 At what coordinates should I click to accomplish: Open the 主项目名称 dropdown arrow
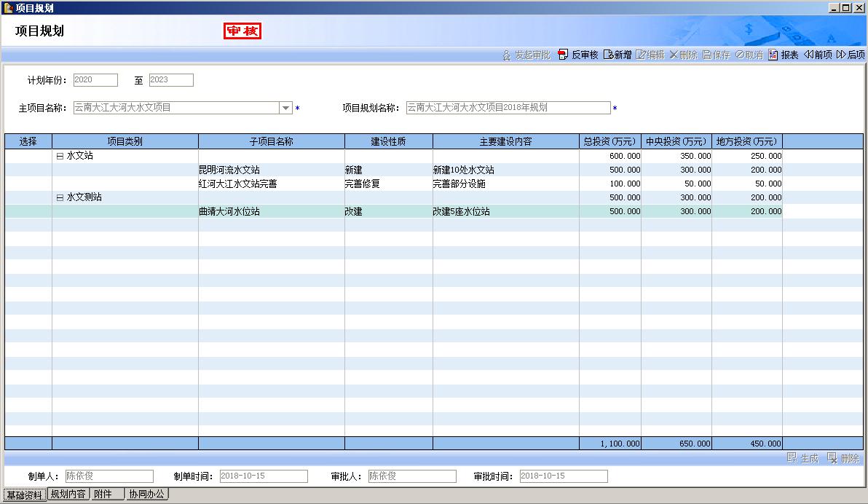click(285, 108)
